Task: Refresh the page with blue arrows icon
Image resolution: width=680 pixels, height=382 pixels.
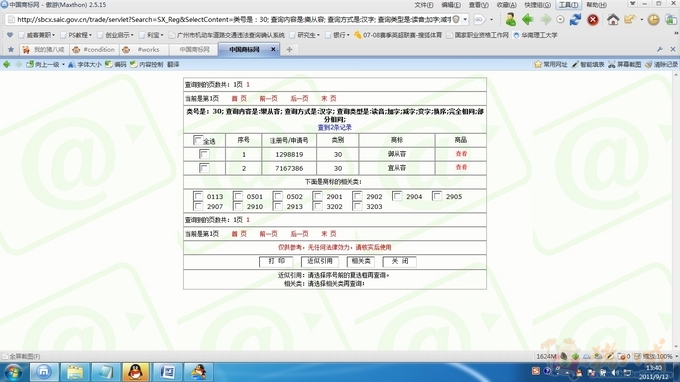Action: 575,20
